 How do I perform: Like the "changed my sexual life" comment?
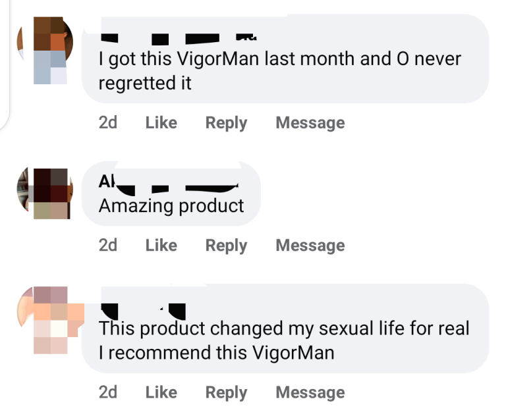click(x=161, y=393)
